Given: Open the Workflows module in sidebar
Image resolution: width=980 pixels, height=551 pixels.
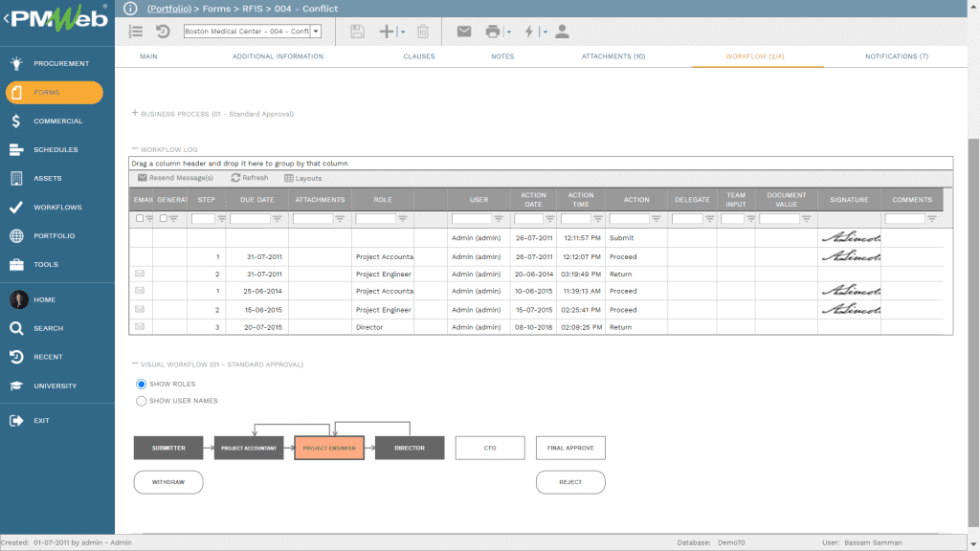Looking at the screenshot, I should tap(56, 208).
